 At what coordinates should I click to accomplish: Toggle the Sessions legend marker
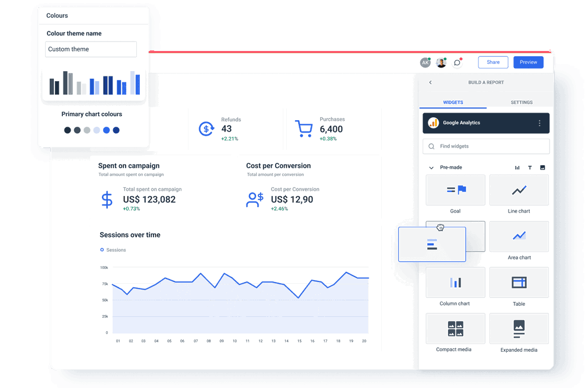click(x=102, y=249)
